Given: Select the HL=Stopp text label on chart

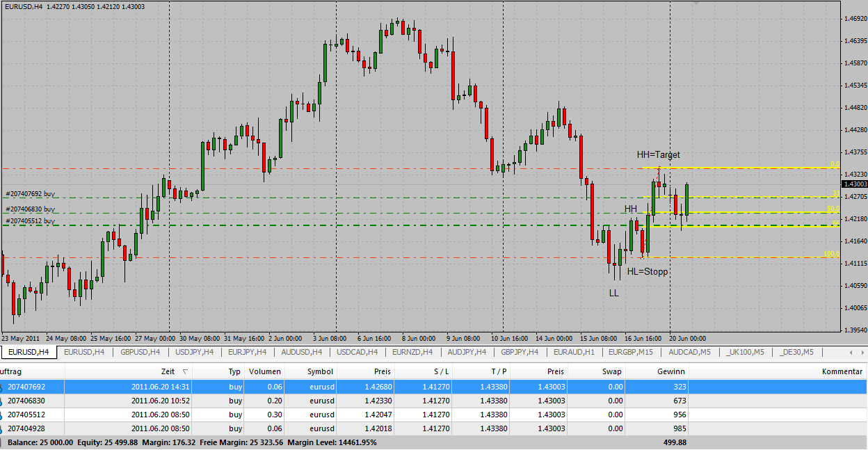Looking at the screenshot, I should point(647,272).
